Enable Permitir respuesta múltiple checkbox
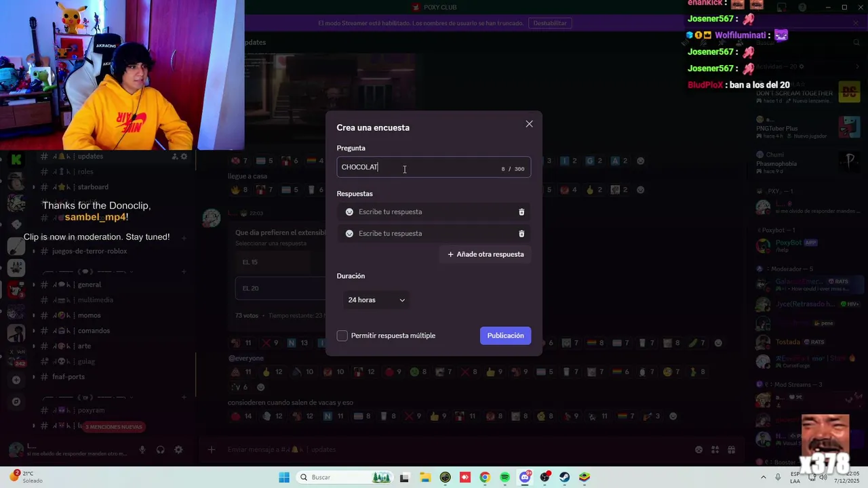The width and height of the screenshot is (868, 488). click(342, 335)
